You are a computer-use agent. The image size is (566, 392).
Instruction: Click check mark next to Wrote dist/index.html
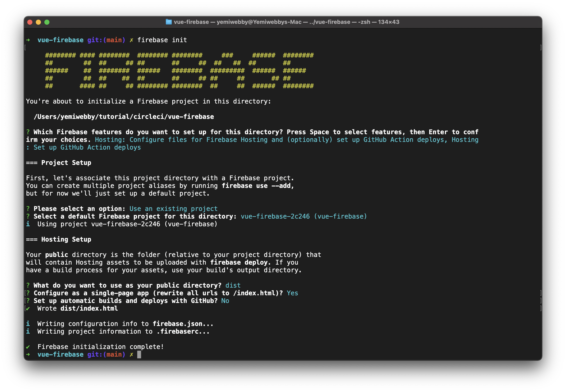coord(28,308)
